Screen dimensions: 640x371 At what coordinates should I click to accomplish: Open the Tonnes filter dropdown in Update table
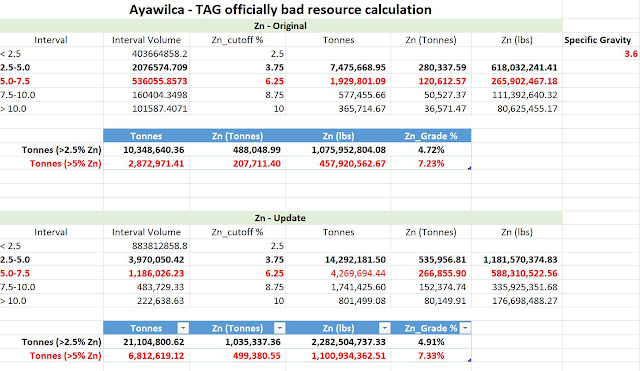pyautogui.click(x=183, y=328)
